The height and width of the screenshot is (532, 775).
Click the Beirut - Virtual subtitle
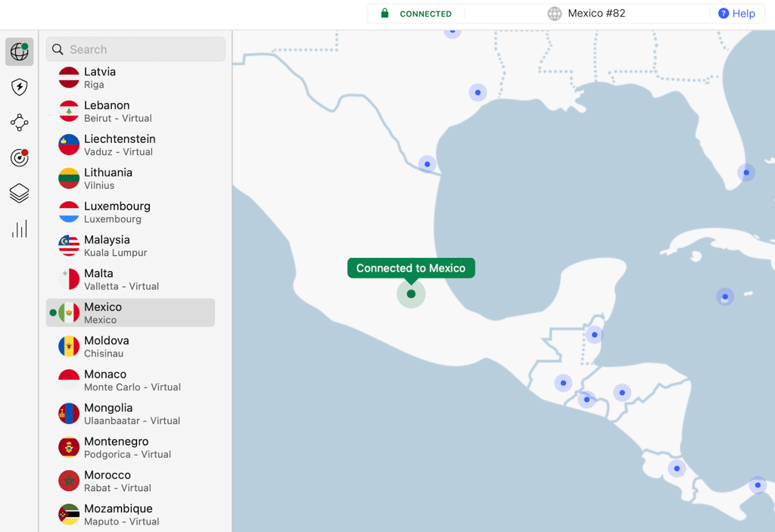118,118
